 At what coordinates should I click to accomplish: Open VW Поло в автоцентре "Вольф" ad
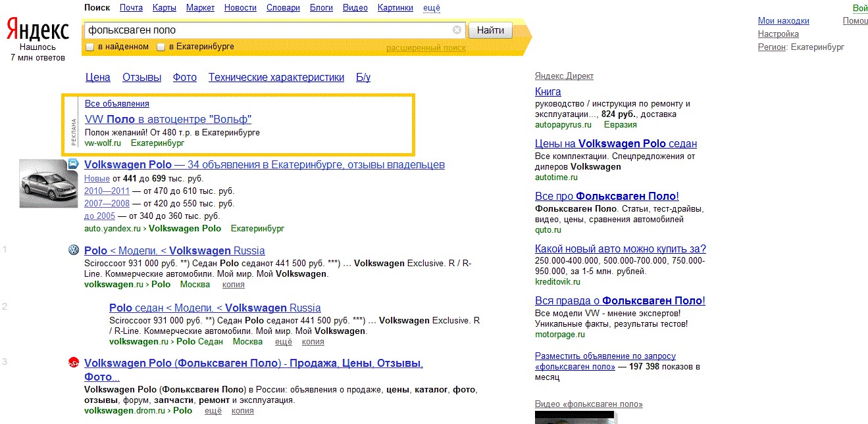click(168, 119)
